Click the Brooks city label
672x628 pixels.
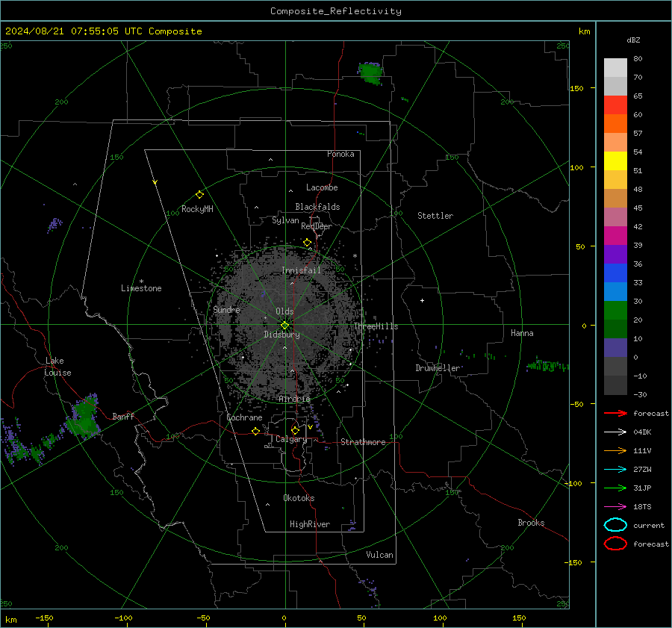pos(531,523)
